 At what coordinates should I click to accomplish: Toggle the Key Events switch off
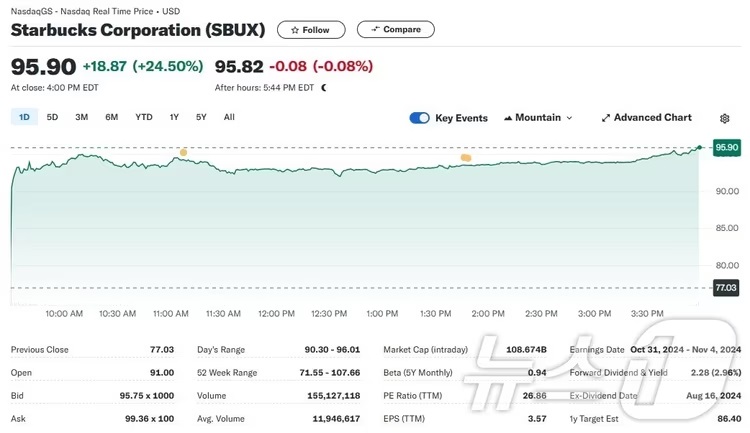click(x=420, y=118)
